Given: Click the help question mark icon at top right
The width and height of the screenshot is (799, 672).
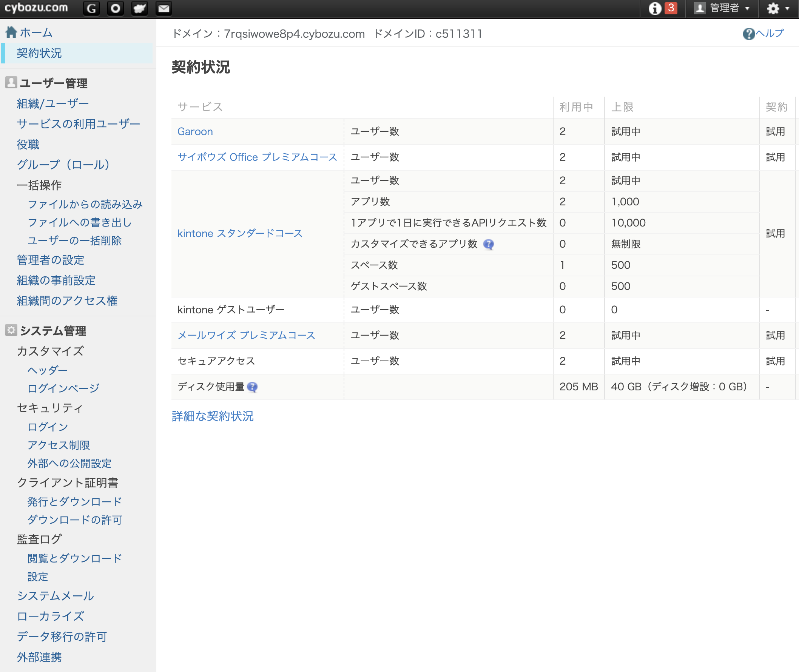Looking at the screenshot, I should [x=748, y=34].
